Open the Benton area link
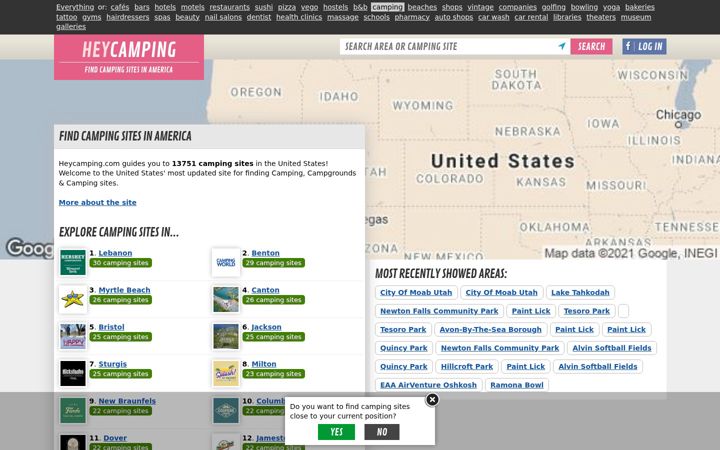 click(x=265, y=253)
